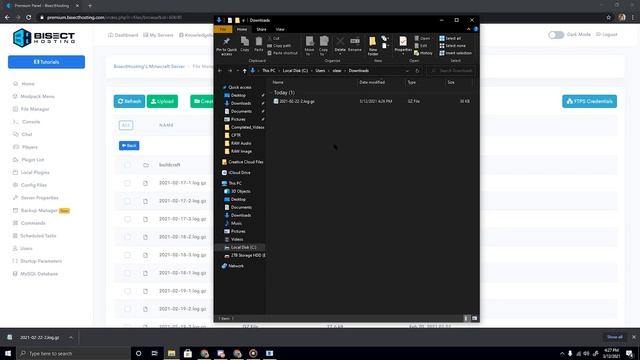This screenshot has height=360, width=640.
Task: Click the Copy to icon
Action: click(x=324, y=45)
